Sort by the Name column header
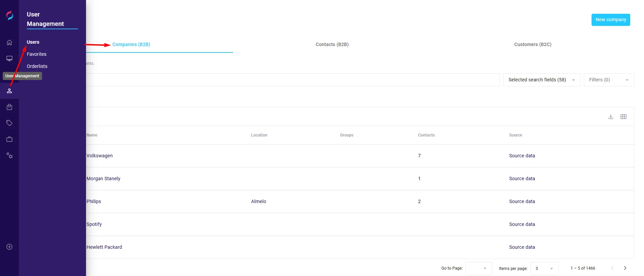 92,135
